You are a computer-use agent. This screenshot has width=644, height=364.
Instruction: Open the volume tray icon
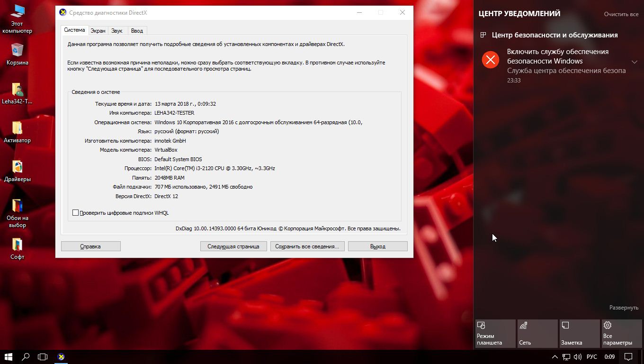[578, 357]
